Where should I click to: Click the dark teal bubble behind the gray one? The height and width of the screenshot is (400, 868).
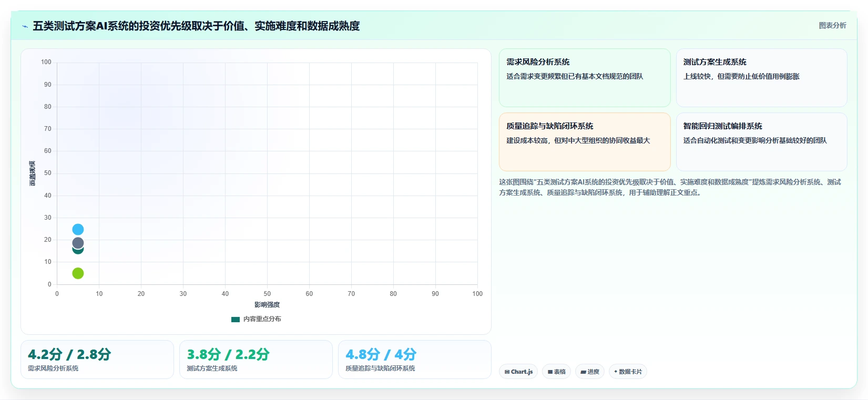(x=78, y=251)
